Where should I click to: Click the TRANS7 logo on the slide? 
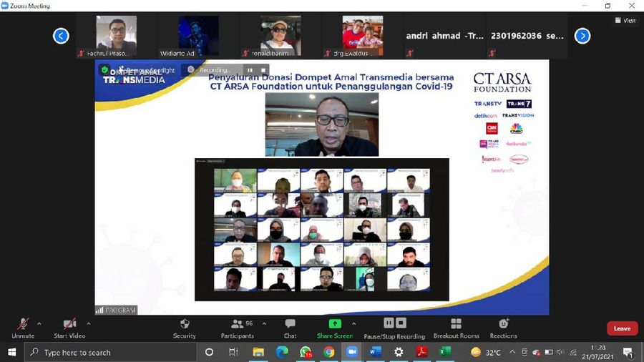(x=519, y=104)
